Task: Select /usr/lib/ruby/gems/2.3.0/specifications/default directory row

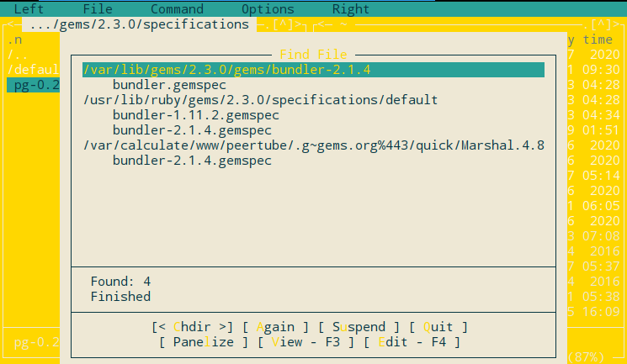Action: [x=260, y=100]
